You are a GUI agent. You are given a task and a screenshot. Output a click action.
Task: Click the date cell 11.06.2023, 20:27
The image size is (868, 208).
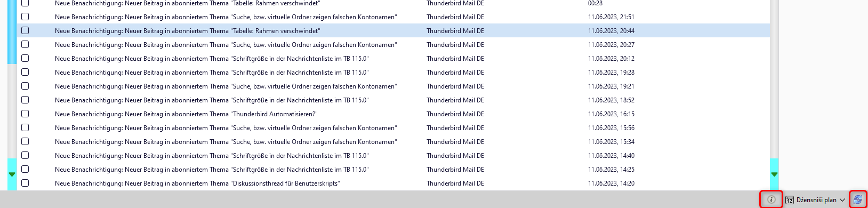point(611,45)
